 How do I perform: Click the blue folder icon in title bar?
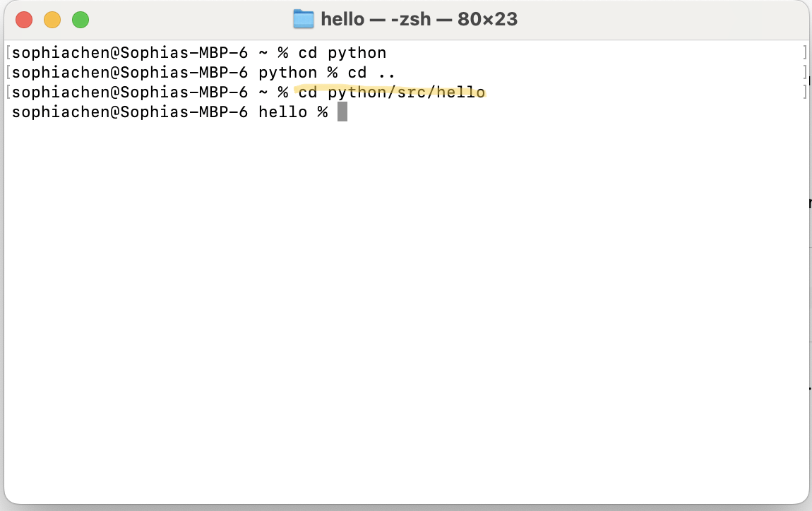303,19
